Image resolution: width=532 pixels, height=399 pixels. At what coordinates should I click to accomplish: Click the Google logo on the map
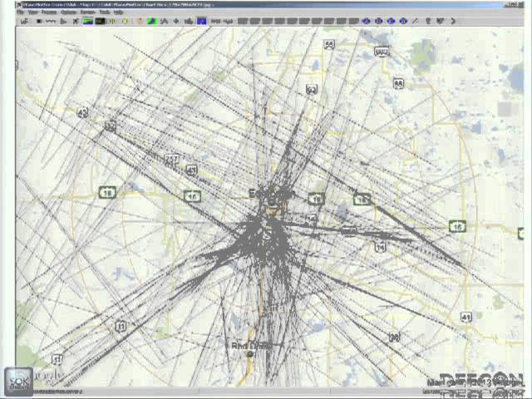tap(47, 375)
